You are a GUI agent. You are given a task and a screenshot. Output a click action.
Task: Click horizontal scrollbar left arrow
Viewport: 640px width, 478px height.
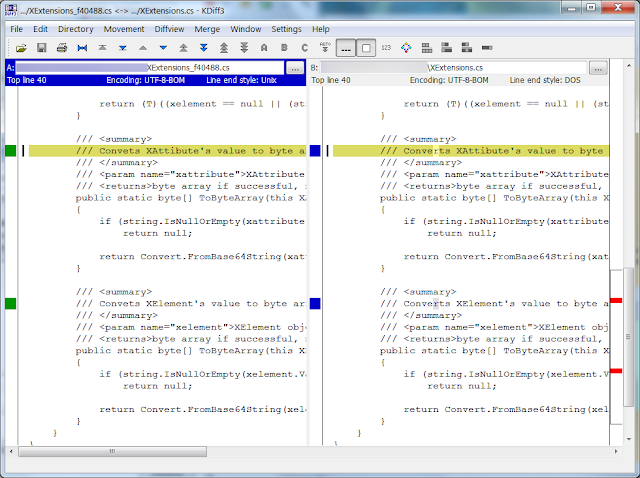click(11, 451)
